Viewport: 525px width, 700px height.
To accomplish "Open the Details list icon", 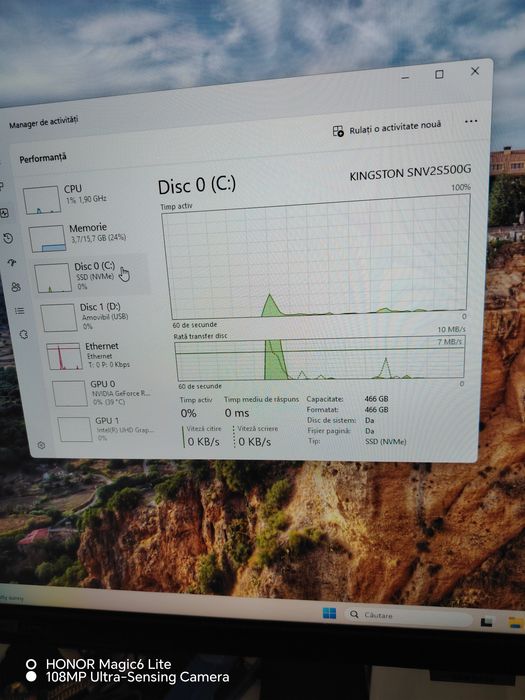I will pyautogui.click(x=20, y=311).
